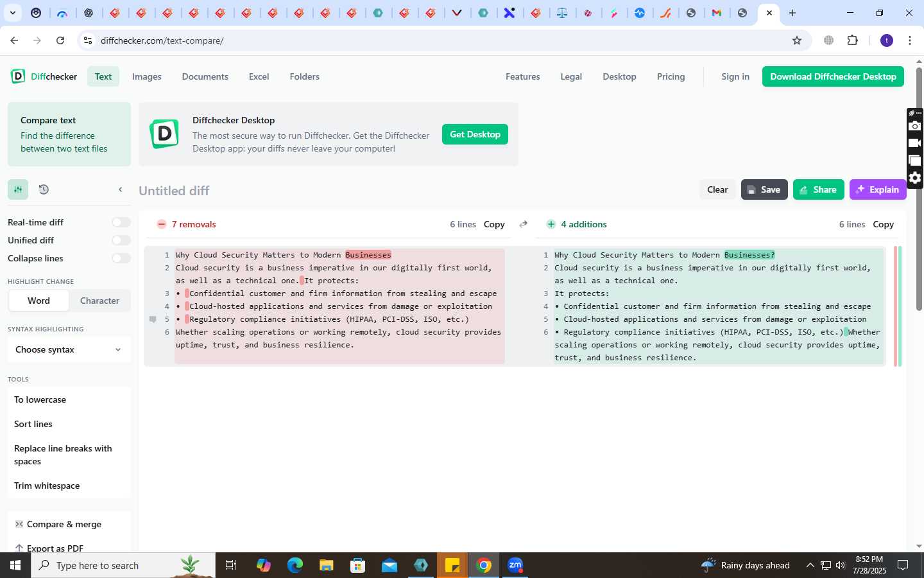Click the Clear button
Screen dimensions: 924x578
click(717, 189)
